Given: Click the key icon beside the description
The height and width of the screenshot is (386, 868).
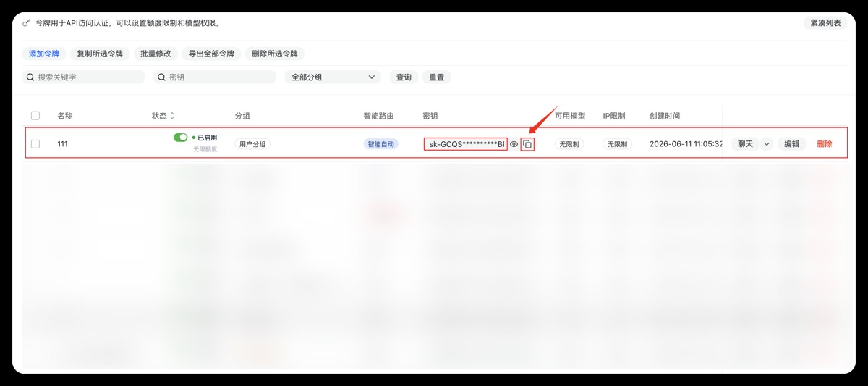Looking at the screenshot, I should point(27,23).
